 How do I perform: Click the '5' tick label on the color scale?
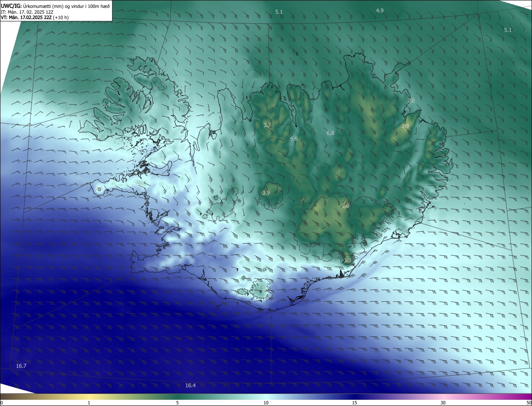(x=177, y=403)
